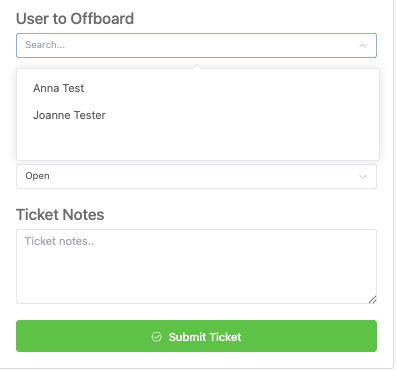Submit the ticket with the green button
This screenshot has width=396, height=370.
(x=196, y=336)
